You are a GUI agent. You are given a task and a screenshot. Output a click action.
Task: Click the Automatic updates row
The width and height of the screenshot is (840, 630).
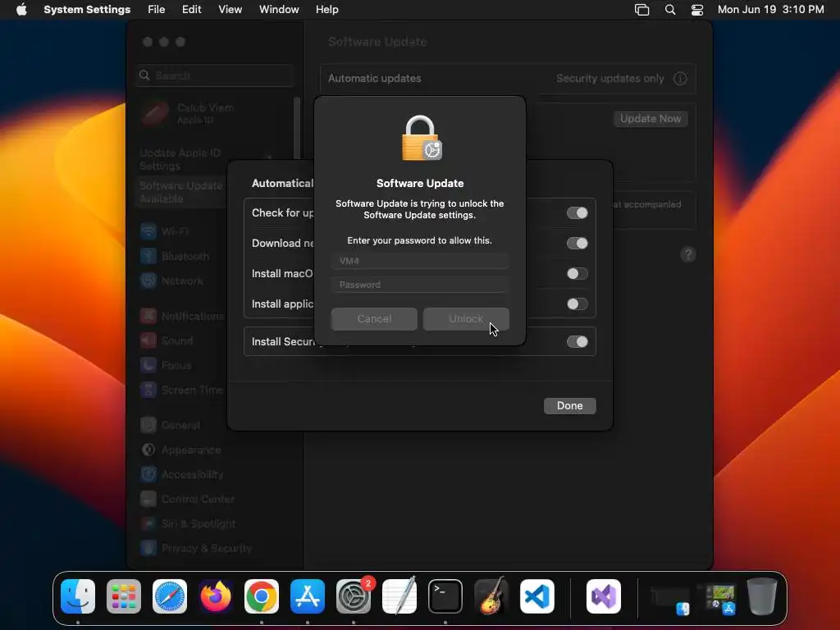(x=507, y=78)
